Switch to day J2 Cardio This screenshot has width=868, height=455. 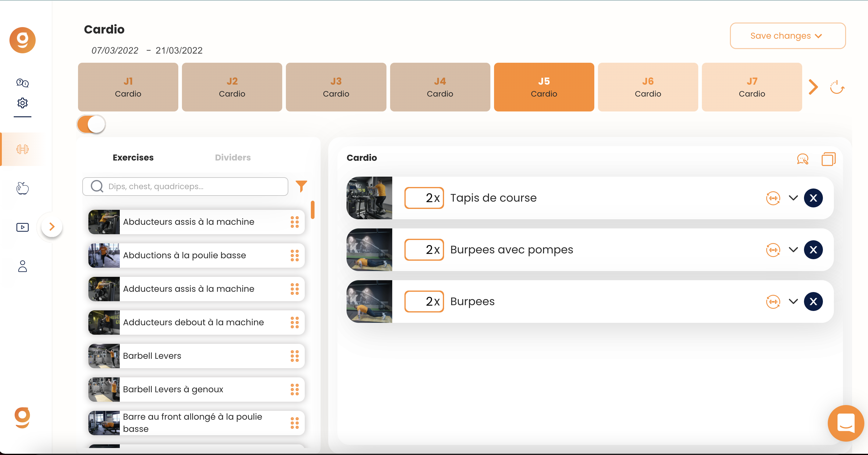pos(232,87)
